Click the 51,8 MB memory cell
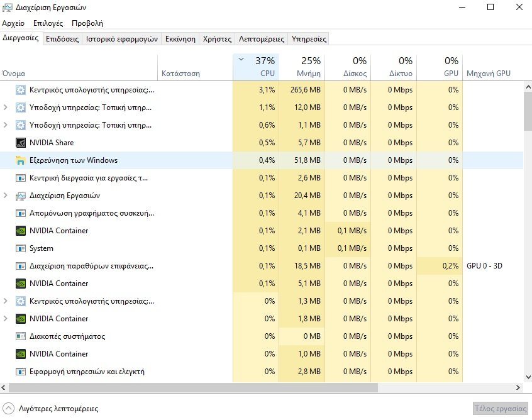The height and width of the screenshot is (420, 532). click(302, 160)
